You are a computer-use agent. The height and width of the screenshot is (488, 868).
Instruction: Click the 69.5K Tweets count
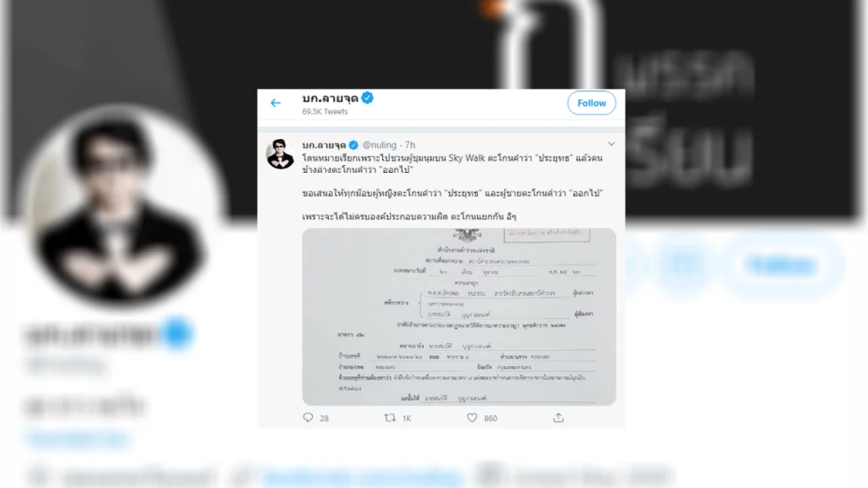[325, 111]
